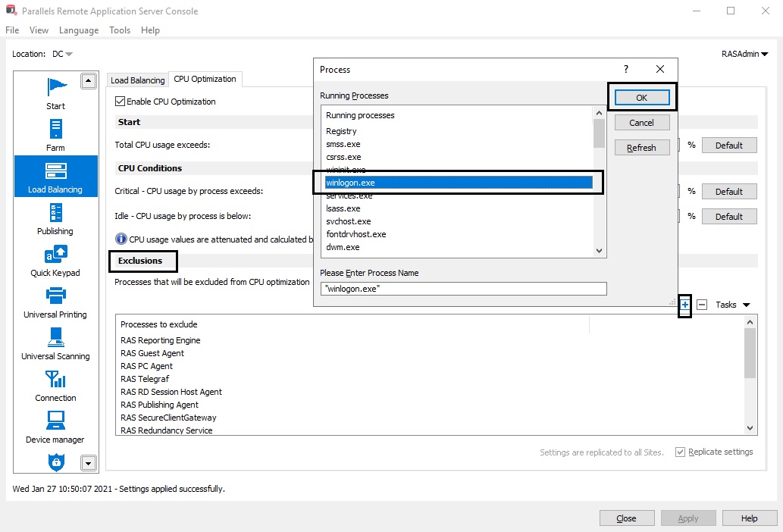Click the shield lock icon in sidebar

tap(56, 462)
